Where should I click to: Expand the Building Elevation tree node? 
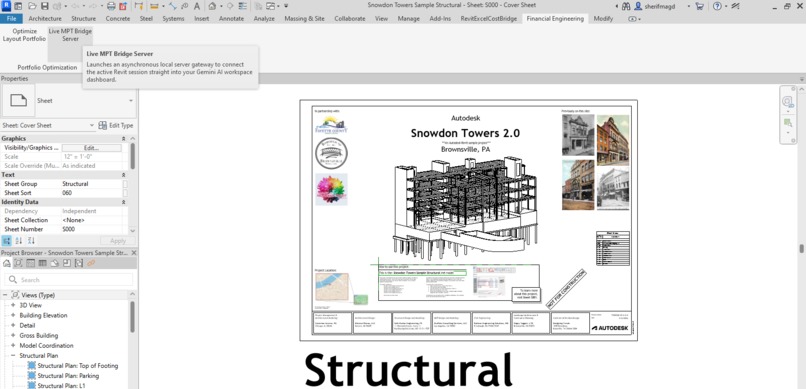tap(13, 316)
